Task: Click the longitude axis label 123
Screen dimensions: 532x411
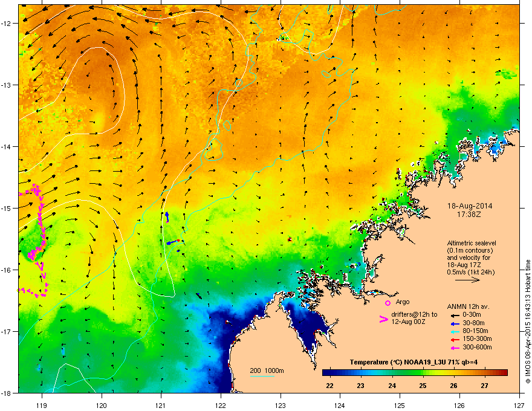Action: click(281, 405)
